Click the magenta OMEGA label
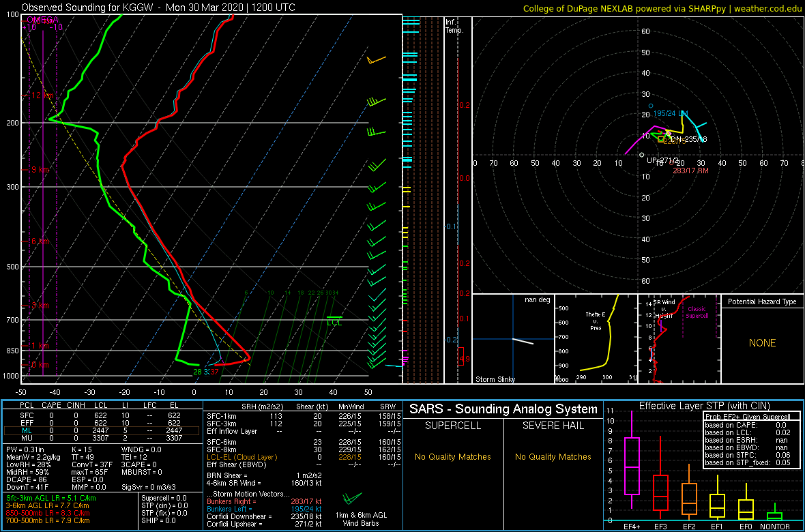The image size is (805, 532). [42, 20]
